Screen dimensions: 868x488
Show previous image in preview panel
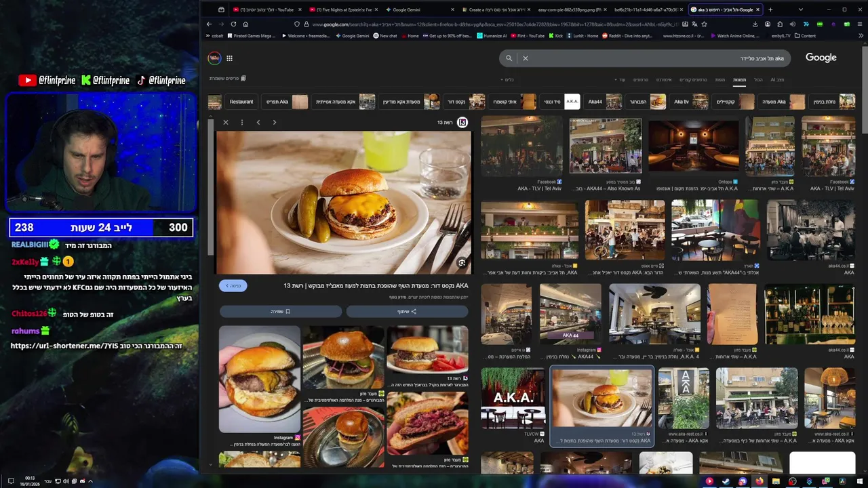tap(258, 122)
